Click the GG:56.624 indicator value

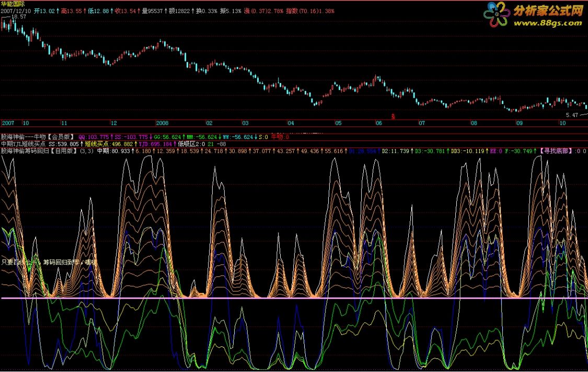click(167, 137)
